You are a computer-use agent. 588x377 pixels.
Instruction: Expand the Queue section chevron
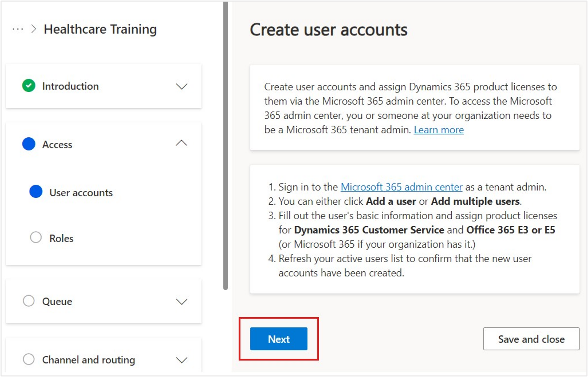(x=181, y=302)
